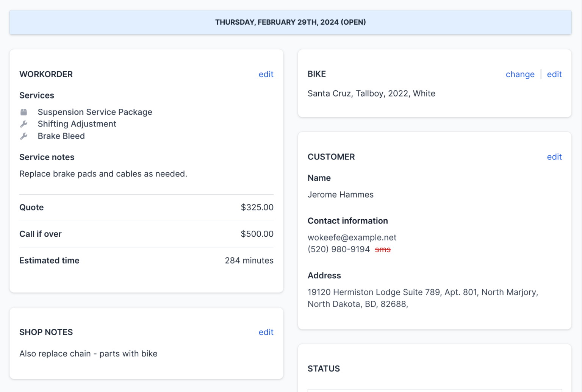Click the Shifting Adjustment service entry
Image resolution: width=582 pixels, height=392 pixels.
pyautogui.click(x=77, y=124)
